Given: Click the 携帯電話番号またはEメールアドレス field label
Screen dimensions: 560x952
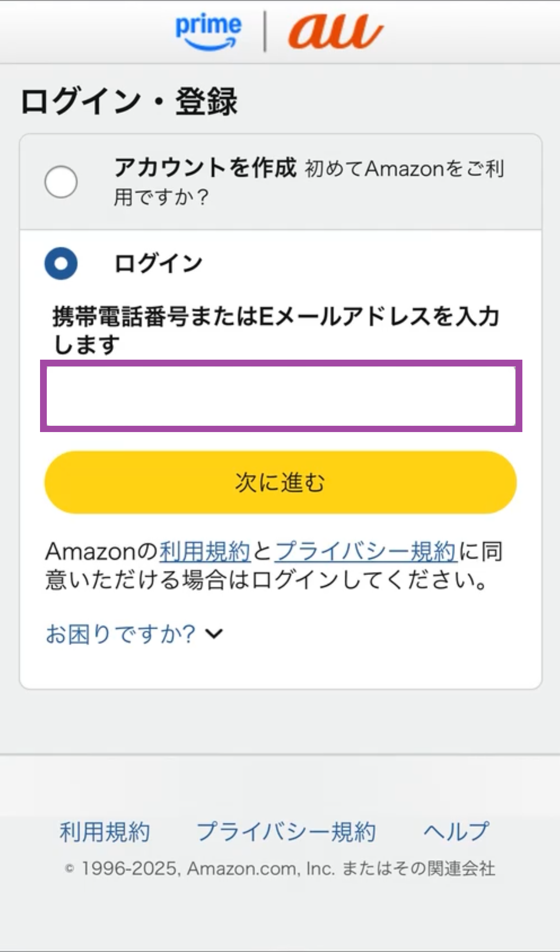Looking at the screenshot, I should tap(275, 330).
